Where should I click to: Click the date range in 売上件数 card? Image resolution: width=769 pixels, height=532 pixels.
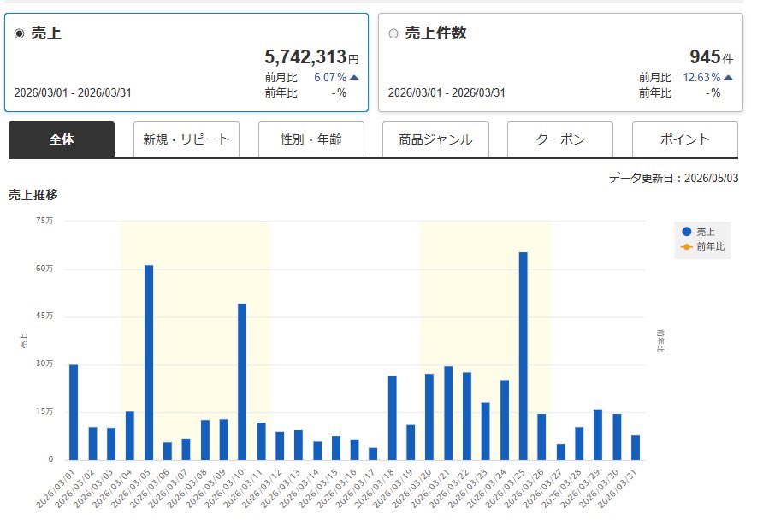click(x=447, y=92)
